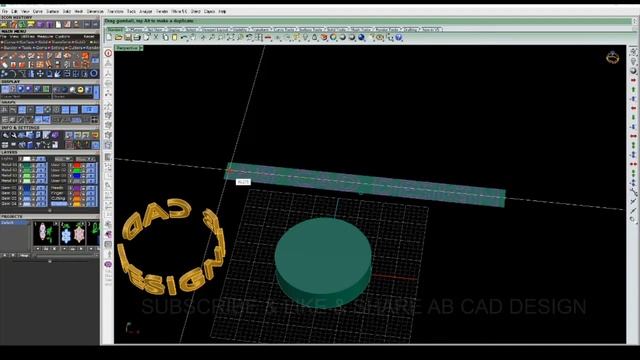Expand the Gems menu in Main Menu
This screenshot has width=640, height=360.
[x=41, y=48]
